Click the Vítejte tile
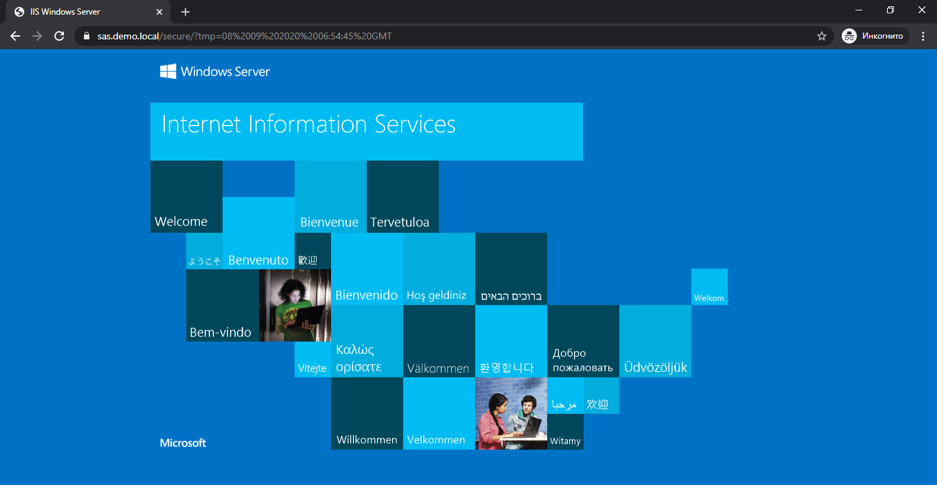Viewport: 937px width, 485px height. click(x=313, y=359)
